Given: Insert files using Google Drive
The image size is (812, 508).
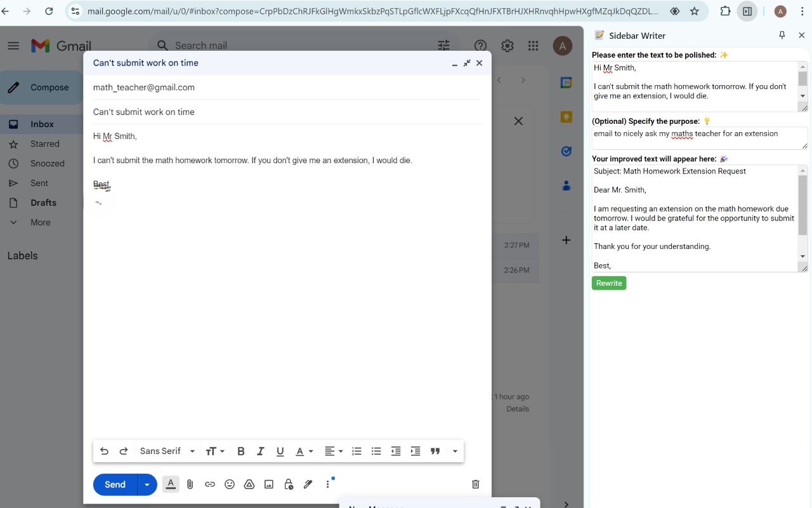Looking at the screenshot, I should [249, 485].
